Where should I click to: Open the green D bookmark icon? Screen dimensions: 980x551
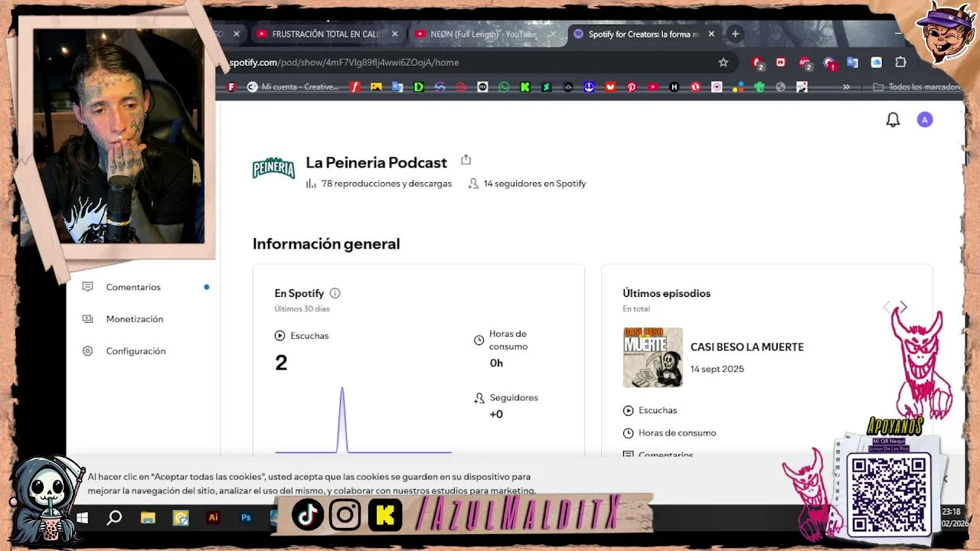click(419, 87)
